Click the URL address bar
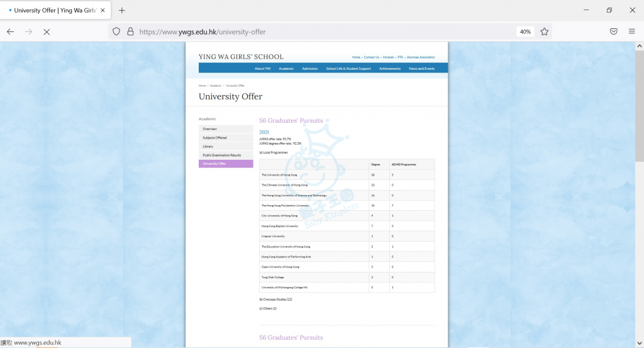 314,31
